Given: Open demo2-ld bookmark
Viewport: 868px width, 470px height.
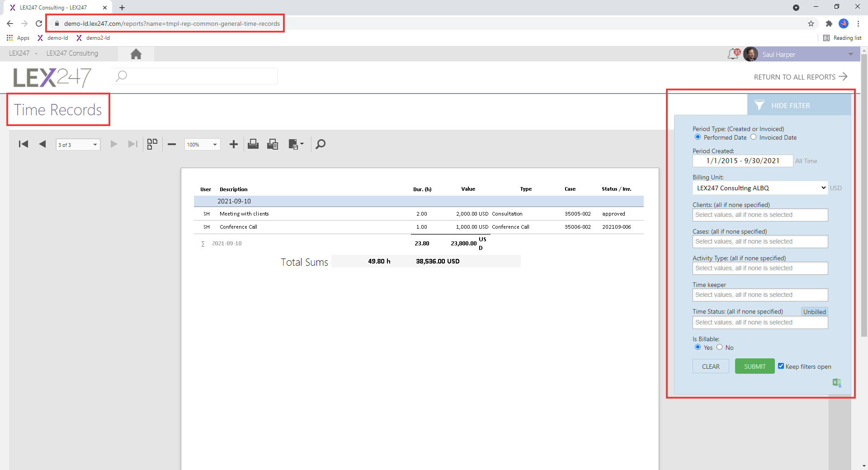Looking at the screenshot, I should coord(93,38).
